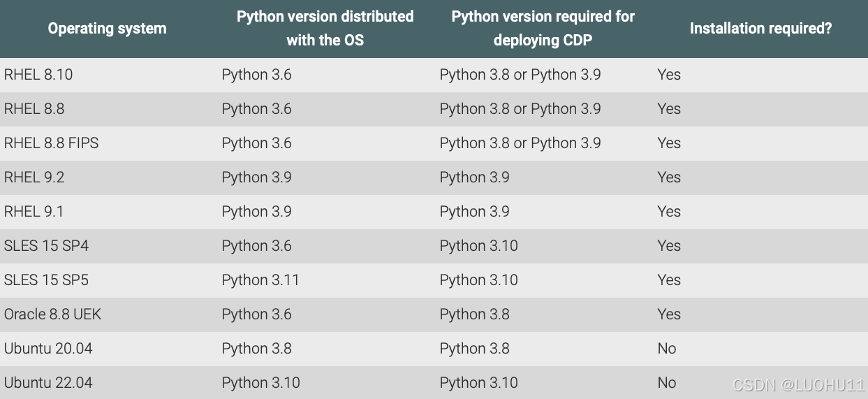Click the 'Installation required?' column header
Viewport: 868px width, 399px height.
pos(761,29)
